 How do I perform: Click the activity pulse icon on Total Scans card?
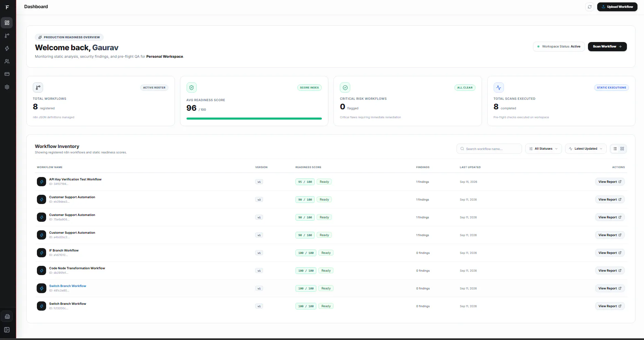[x=499, y=87]
